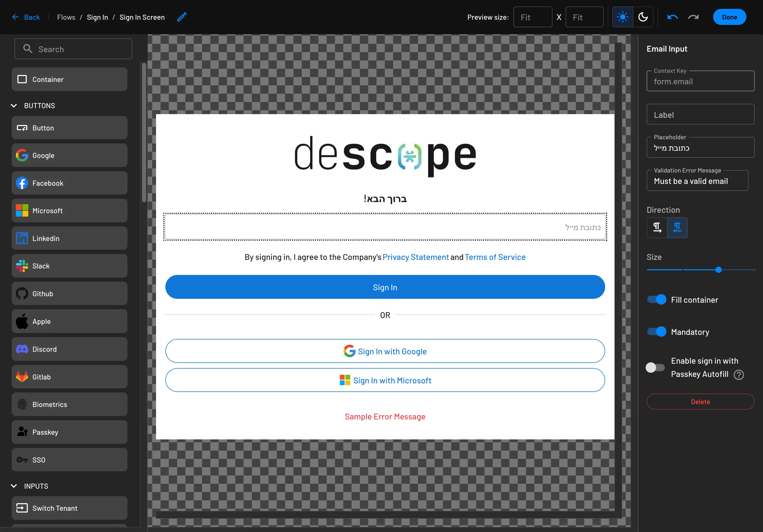Click the RTL text direction icon
This screenshot has height=532, width=763.
click(x=677, y=227)
